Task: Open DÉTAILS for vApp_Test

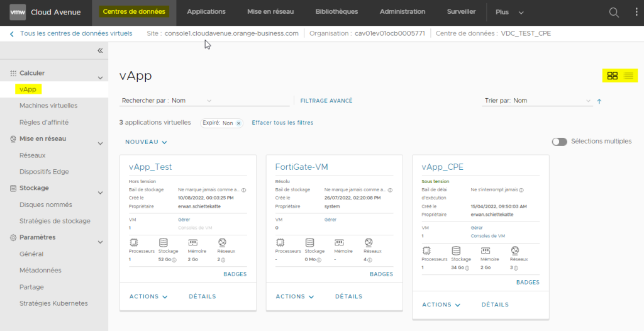Action: coord(203,296)
